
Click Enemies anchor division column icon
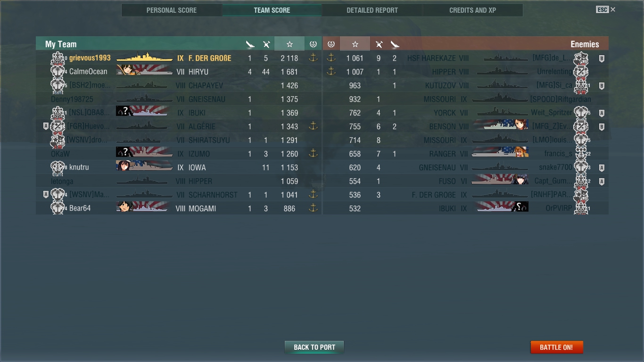[x=331, y=44]
